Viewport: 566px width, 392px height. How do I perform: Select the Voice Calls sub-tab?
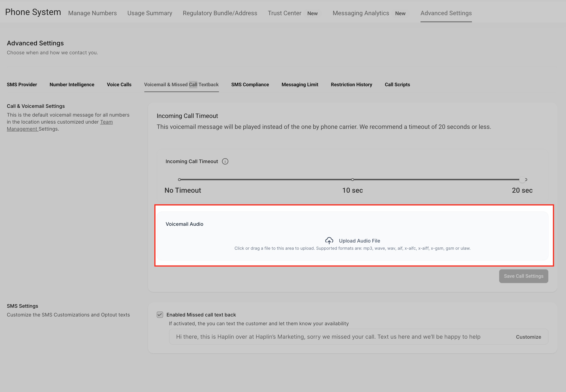[x=119, y=84]
